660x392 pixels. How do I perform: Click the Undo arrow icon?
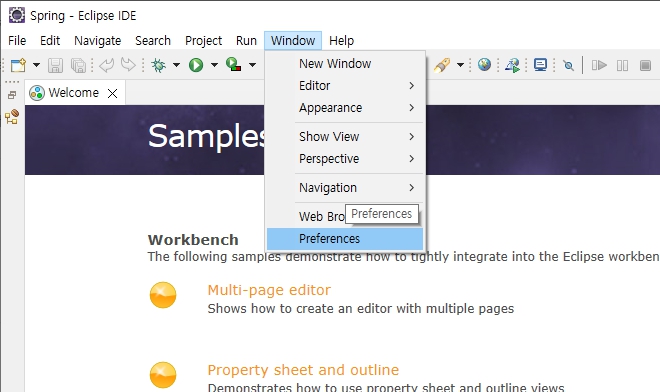pos(106,65)
